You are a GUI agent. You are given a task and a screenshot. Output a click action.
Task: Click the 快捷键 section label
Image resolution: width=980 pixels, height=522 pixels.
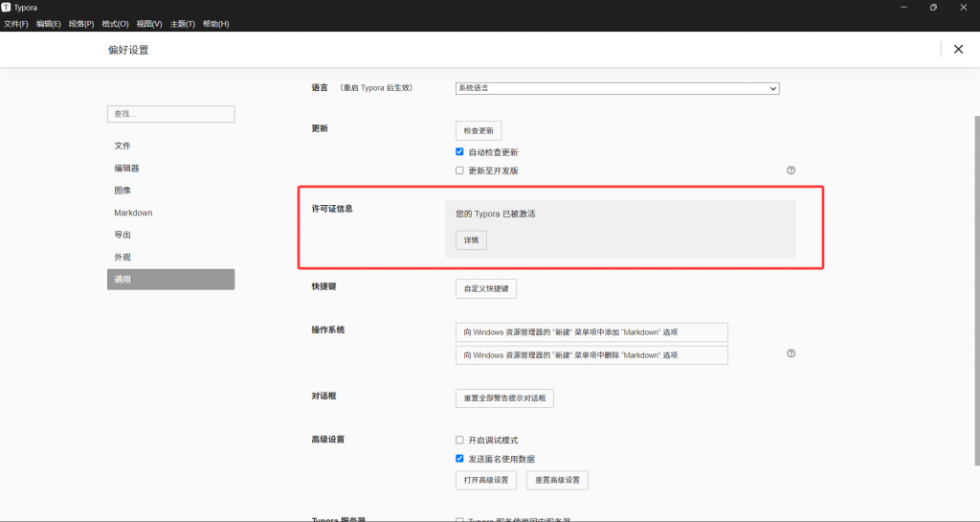tap(323, 286)
